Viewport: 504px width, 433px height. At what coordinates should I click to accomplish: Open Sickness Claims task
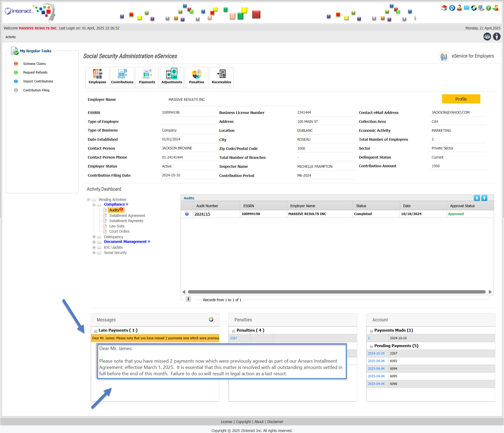(x=34, y=64)
